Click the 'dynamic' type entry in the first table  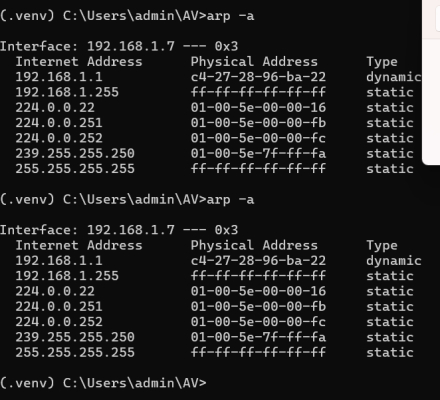pyautogui.click(x=394, y=77)
